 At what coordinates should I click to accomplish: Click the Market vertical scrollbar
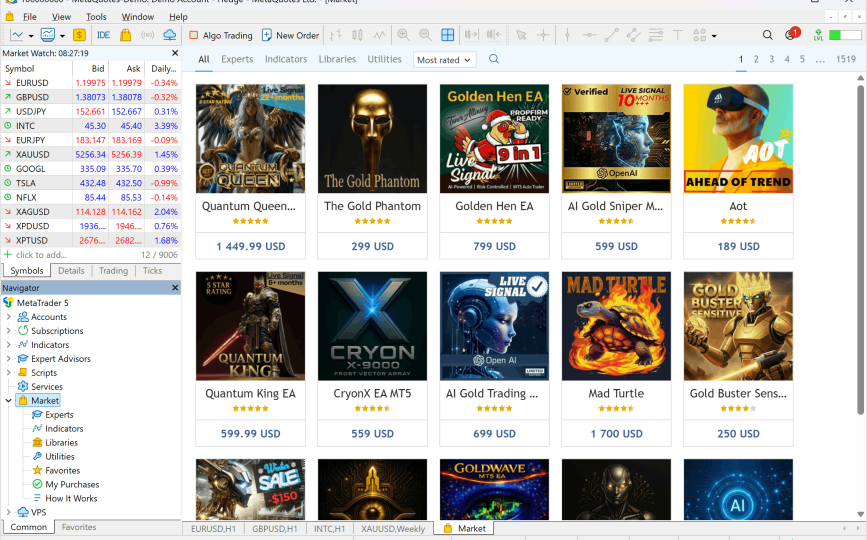pos(860,249)
